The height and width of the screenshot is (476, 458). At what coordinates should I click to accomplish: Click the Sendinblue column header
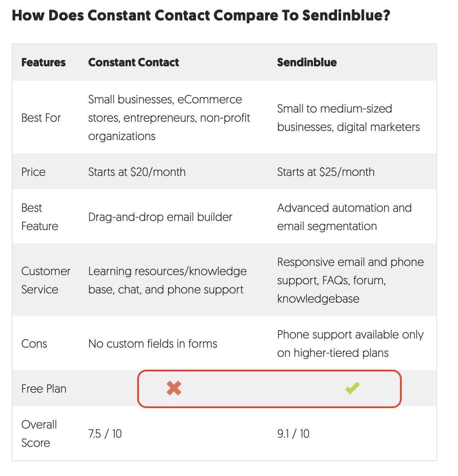click(x=307, y=62)
